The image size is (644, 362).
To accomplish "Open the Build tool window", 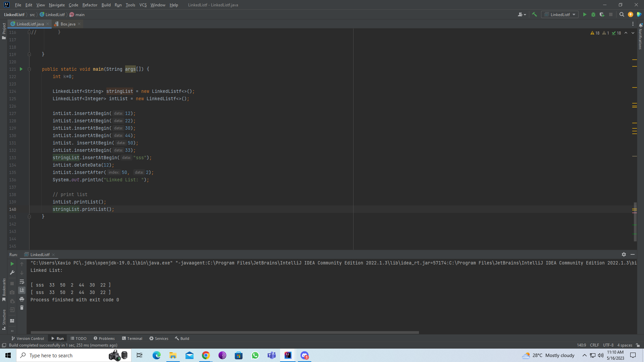I will click(182, 339).
